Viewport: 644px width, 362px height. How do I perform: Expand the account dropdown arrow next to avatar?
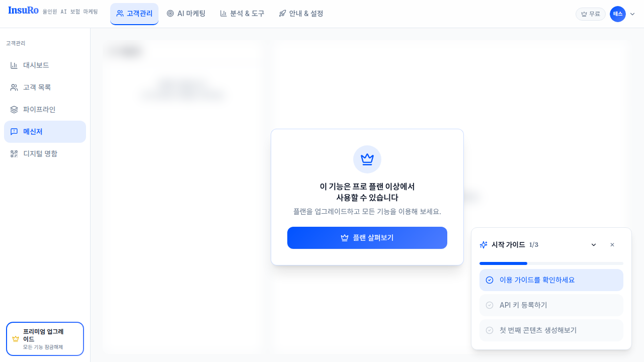click(x=632, y=14)
